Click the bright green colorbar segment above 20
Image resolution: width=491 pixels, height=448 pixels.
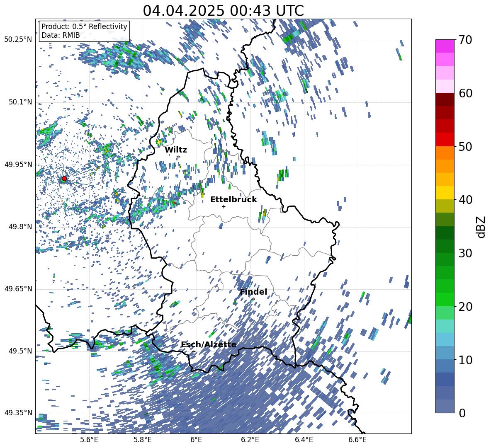[x=445, y=300]
